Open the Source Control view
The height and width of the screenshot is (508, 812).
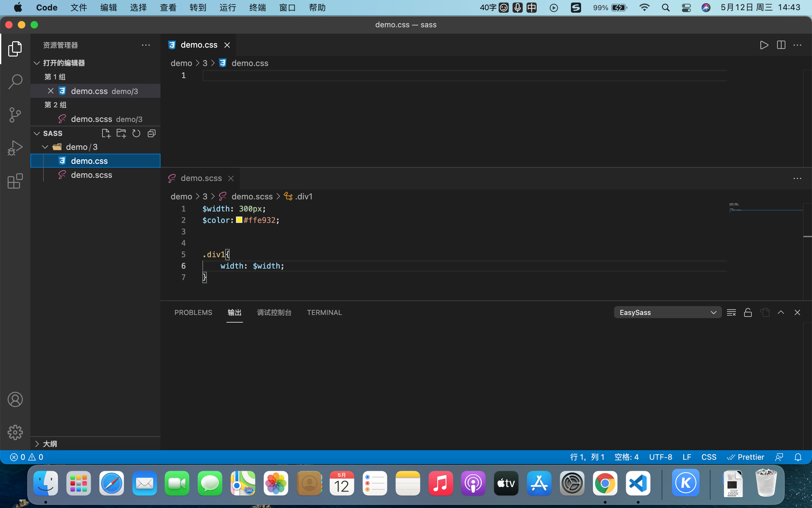[15, 115]
